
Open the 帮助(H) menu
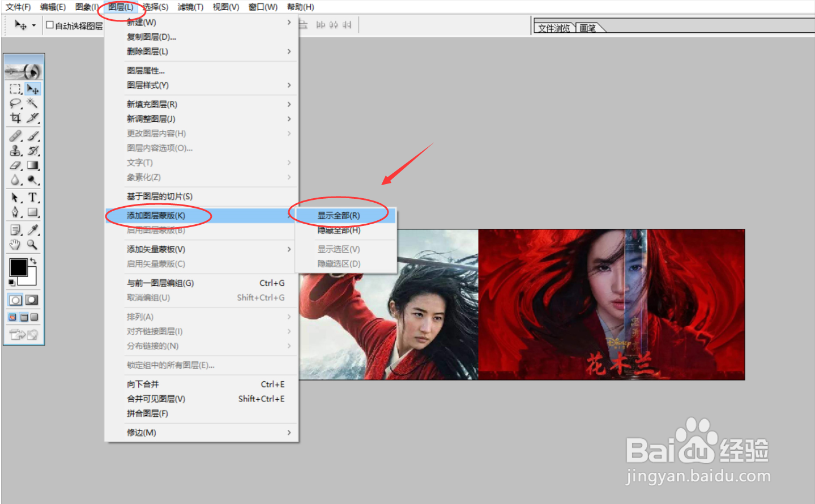click(x=300, y=7)
